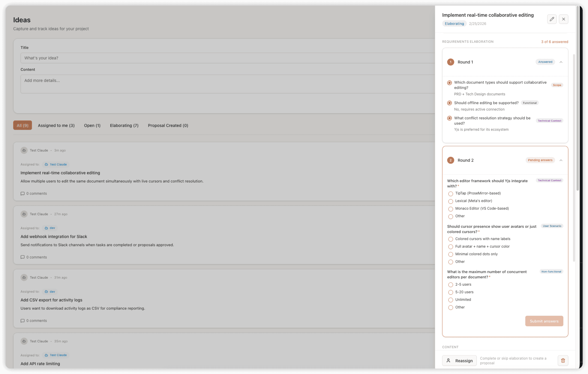Select TipTap (ProseMirror-based) radio option
Image resolution: width=588 pixels, height=374 pixels.
click(x=450, y=194)
